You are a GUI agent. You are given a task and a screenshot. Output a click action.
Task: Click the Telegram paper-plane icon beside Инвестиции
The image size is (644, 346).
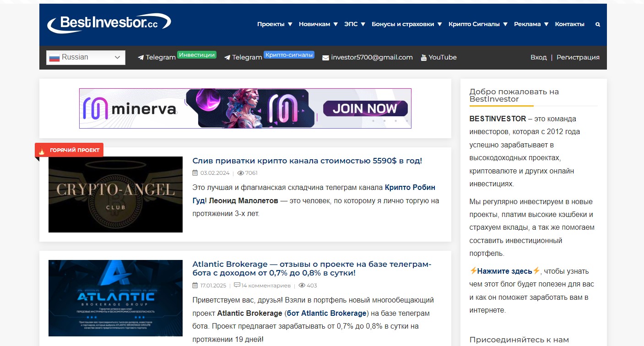(x=141, y=58)
